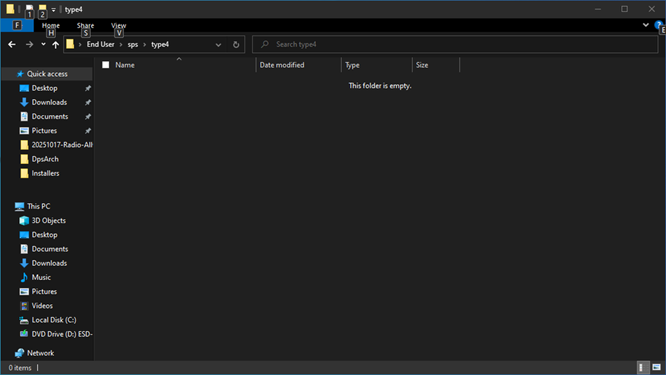Open the recent locations dropdown arrow
Viewport: 666px width, 375px height.
43,44
